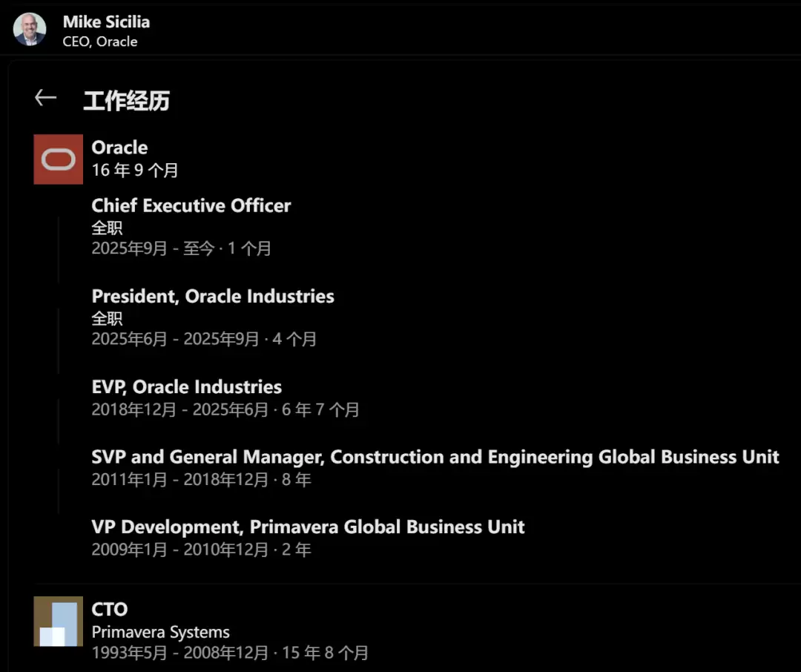Open Mike Sicilia's profile photo
This screenshot has width=801, height=672.
(x=30, y=30)
